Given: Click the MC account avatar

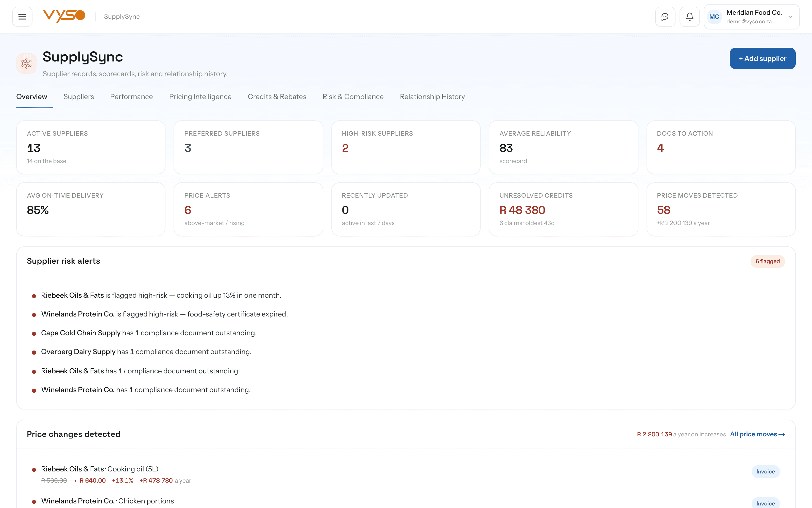Looking at the screenshot, I should coord(714,17).
